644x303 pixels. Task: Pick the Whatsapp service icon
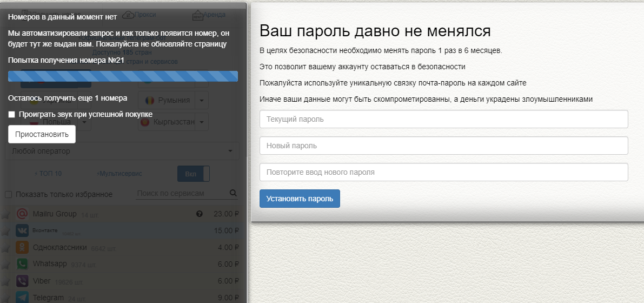[22, 264]
